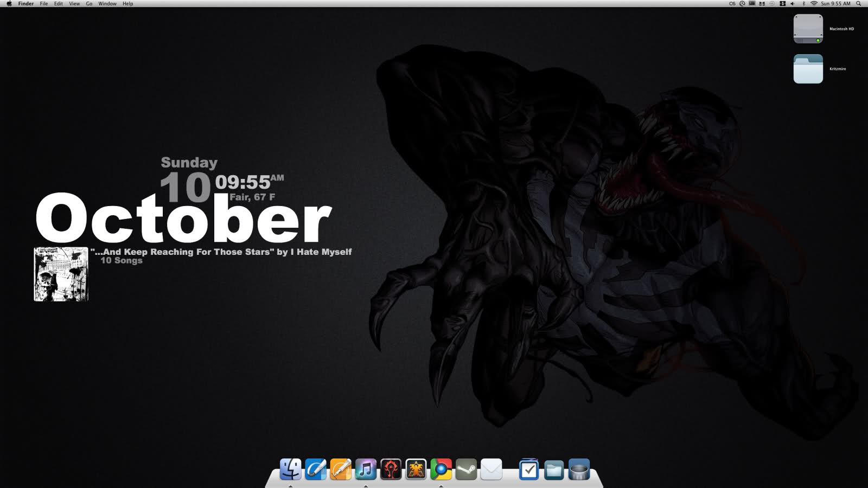Click the round Q status icon in menu bar
868x488 pixels.
tap(742, 4)
